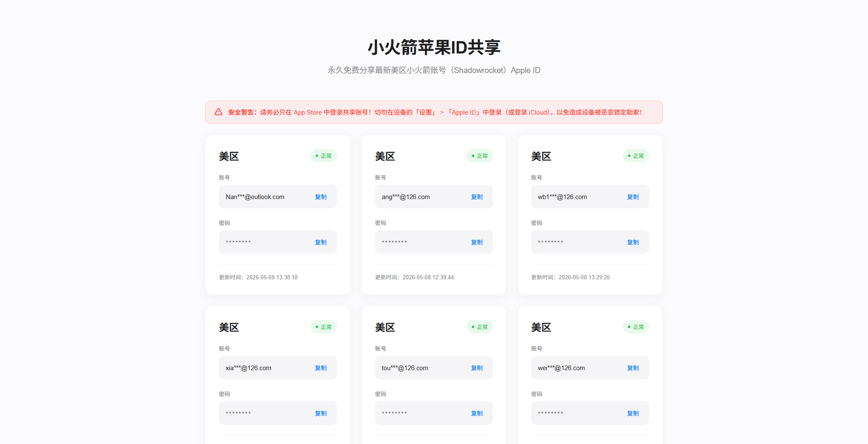Copy the wei***@126.com account
868x444 pixels.
click(x=633, y=368)
